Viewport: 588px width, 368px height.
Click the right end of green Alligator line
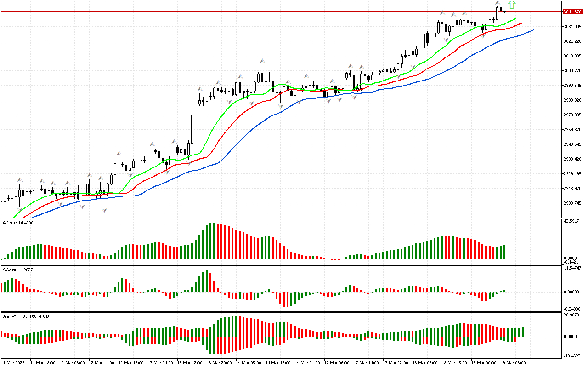[x=515, y=19]
